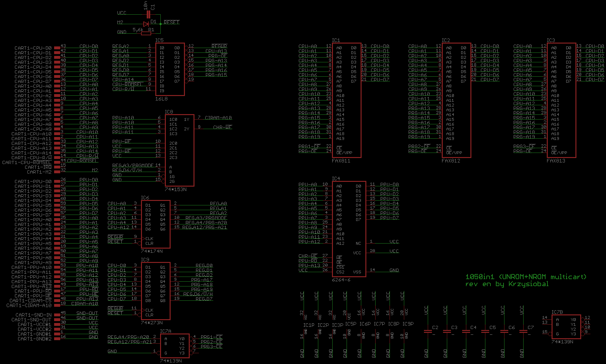
Task: Click the CART1-PPU-RD connector label
Action: click(33, 291)
